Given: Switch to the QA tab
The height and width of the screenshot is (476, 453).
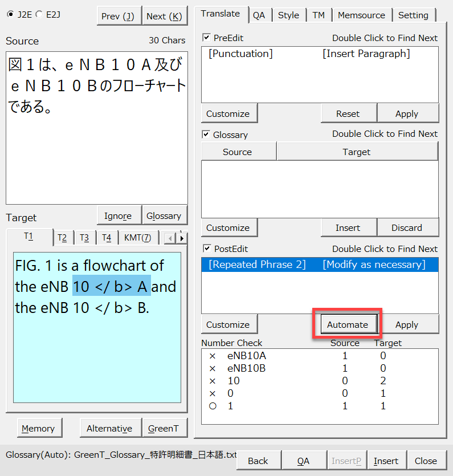Looking at the screenshot, I should click(x=259, y=15).
